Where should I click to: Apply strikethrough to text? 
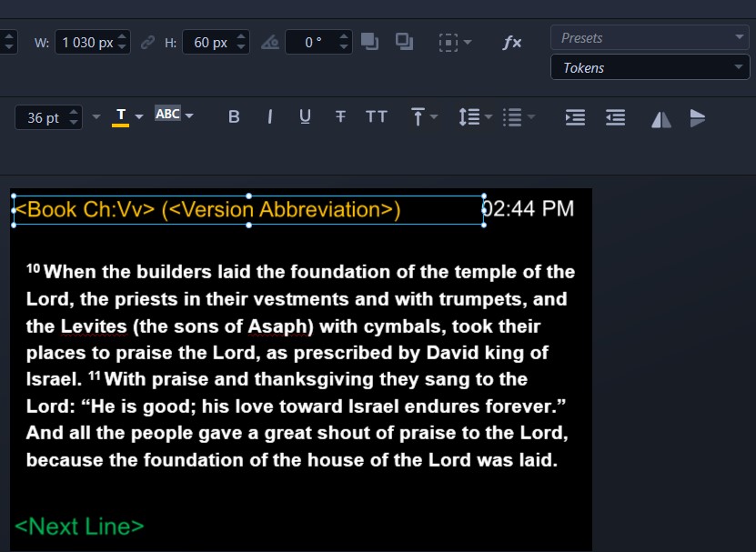click(340, 116)
